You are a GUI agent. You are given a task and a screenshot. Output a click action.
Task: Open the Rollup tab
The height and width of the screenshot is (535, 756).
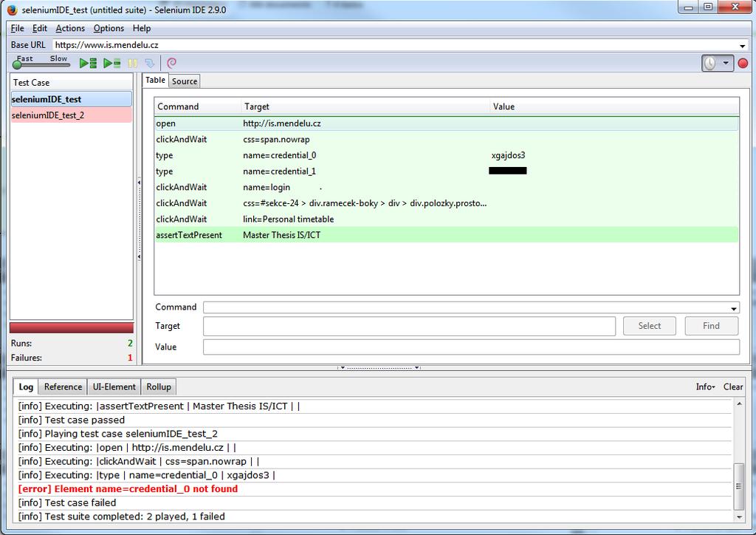[x=159, y=387]
